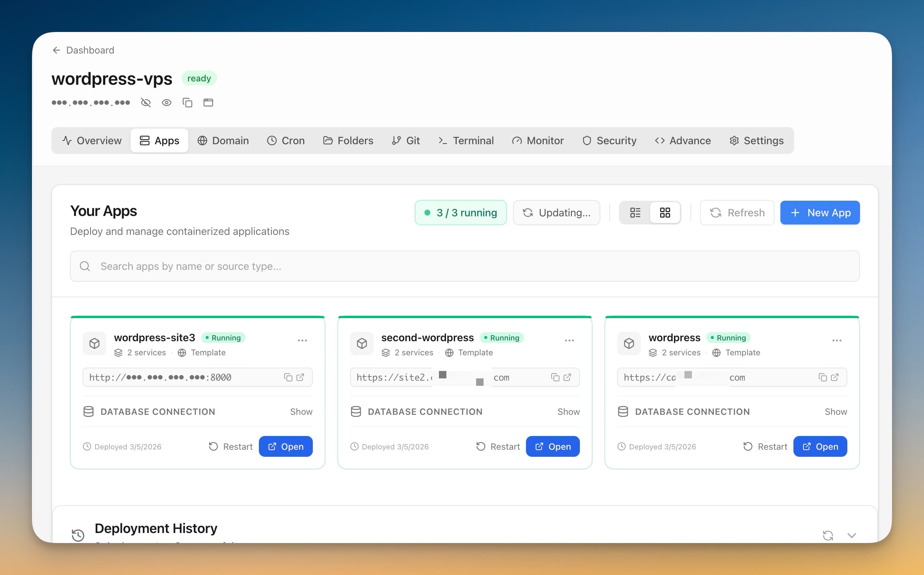The width and height of the screenshot is (924, 575).
Task: Switch apps to list view layout
Action: pyautogui.click(x=635, y=213)
